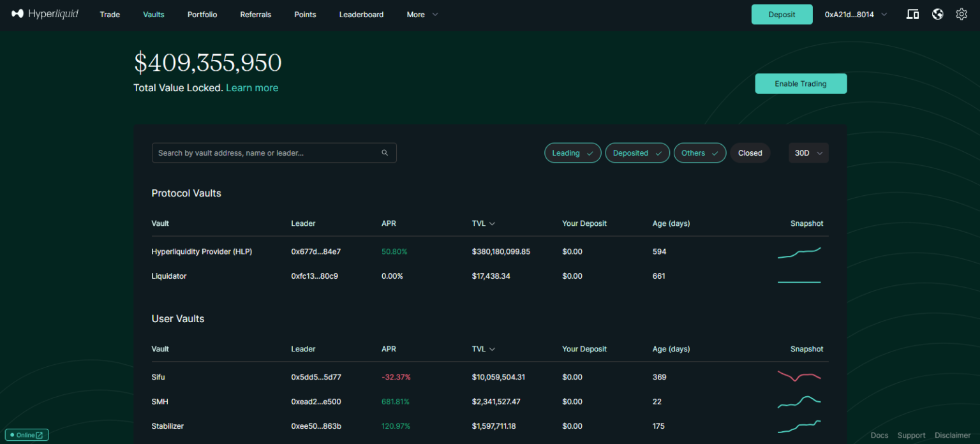Click the Hyperliquid logo icon
Viewport: 980px width, 444px height.
(18, 14)
